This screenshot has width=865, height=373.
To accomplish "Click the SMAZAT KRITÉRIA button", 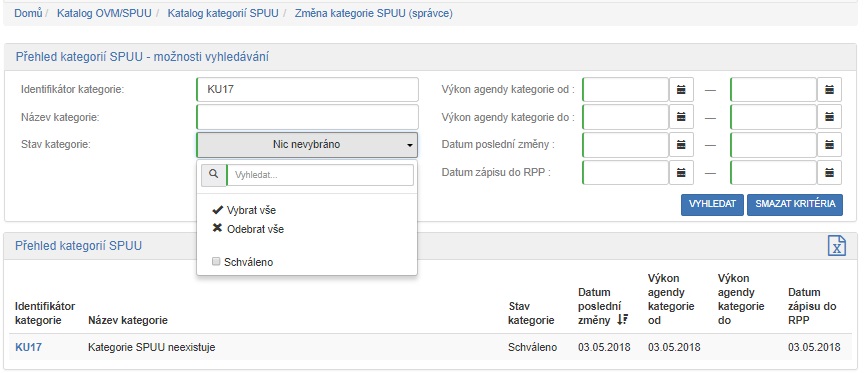I will [x=795, y=204].
